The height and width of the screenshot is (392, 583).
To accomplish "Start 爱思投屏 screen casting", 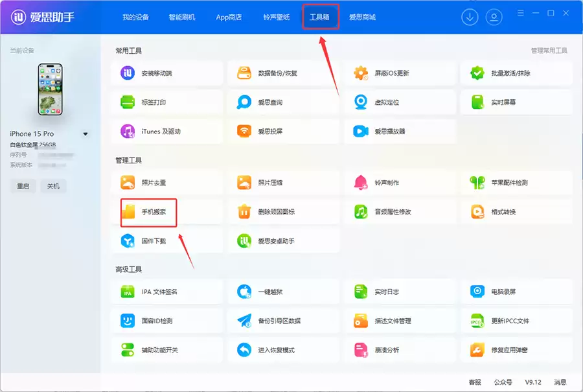I will (x=283, y=132).
